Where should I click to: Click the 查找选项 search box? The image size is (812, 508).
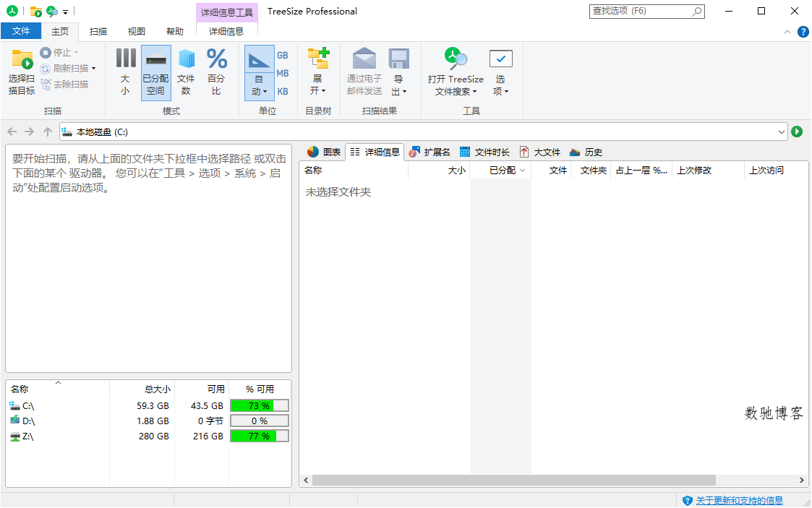tap(647, 11)
